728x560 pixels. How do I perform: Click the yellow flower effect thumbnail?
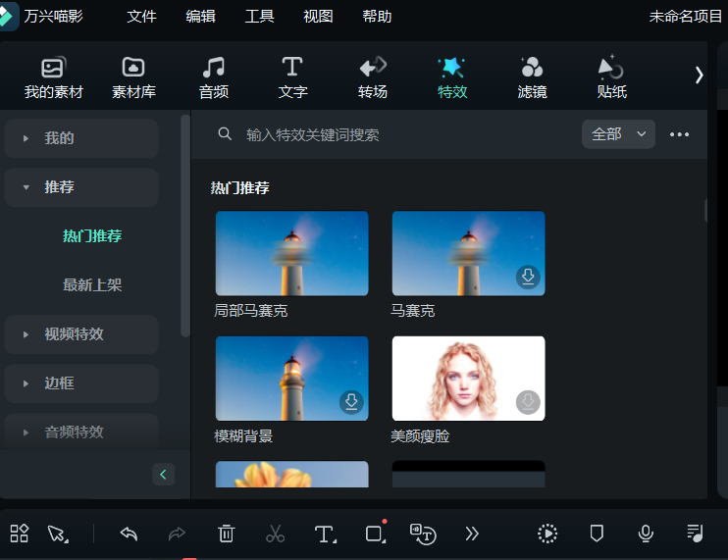(x=292, y=474)
